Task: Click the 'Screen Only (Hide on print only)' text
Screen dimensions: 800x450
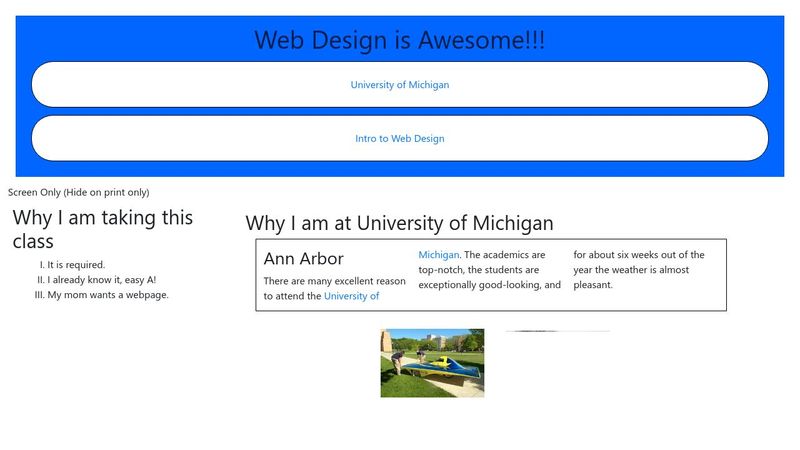Action: pyautogui.click(x=78, y=192)
